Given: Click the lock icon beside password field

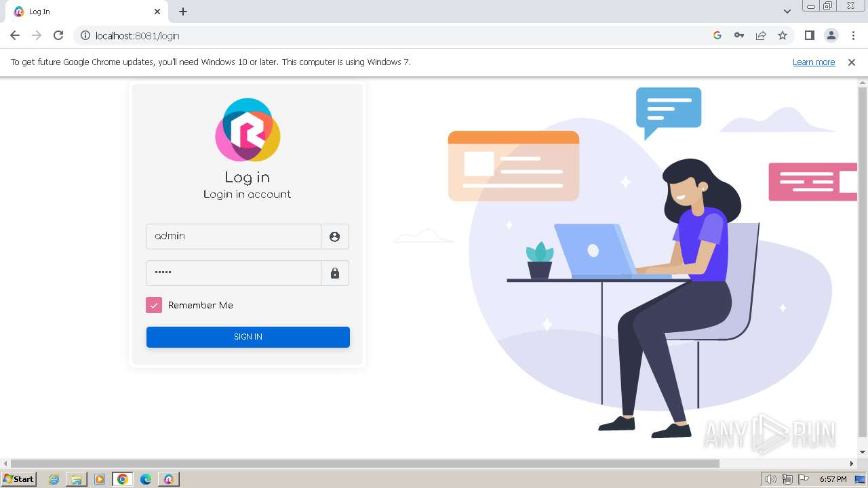Looking at the screenshot, I should (x=334, y=273).
